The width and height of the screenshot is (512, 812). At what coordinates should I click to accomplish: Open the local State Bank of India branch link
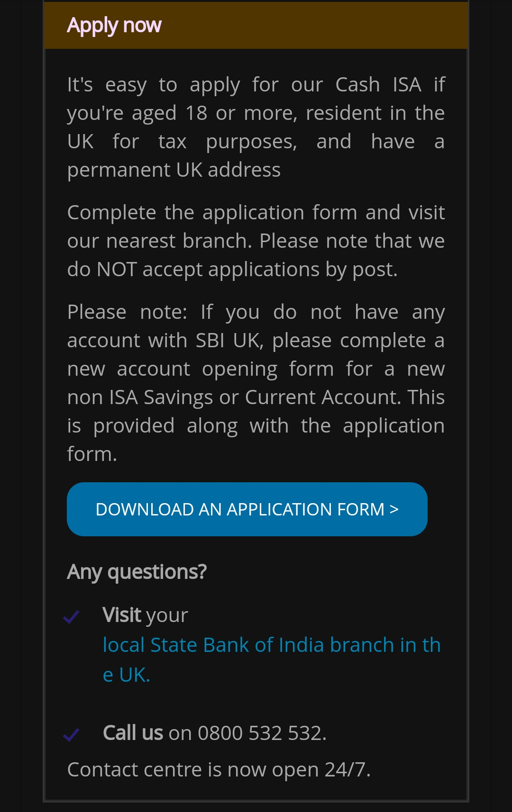[272, 659]
